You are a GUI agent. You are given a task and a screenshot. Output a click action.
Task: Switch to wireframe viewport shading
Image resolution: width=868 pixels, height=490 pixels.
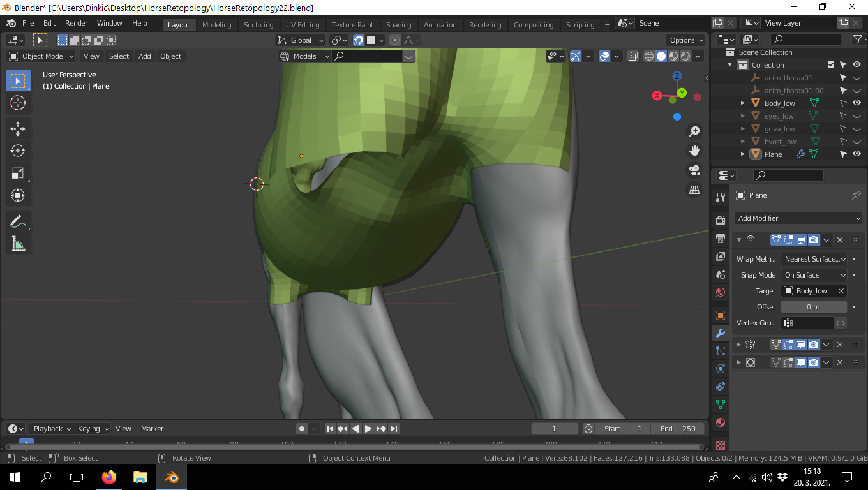[x=649, y=56]
